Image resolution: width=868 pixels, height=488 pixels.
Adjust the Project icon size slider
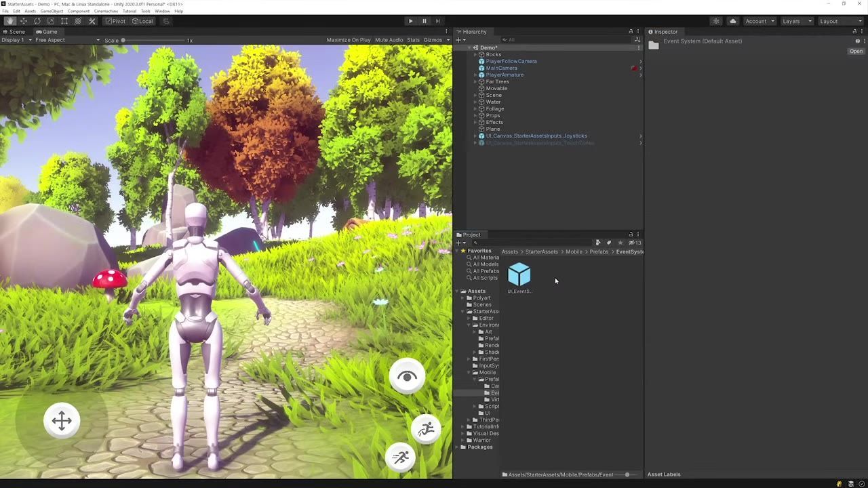(627, 474)
